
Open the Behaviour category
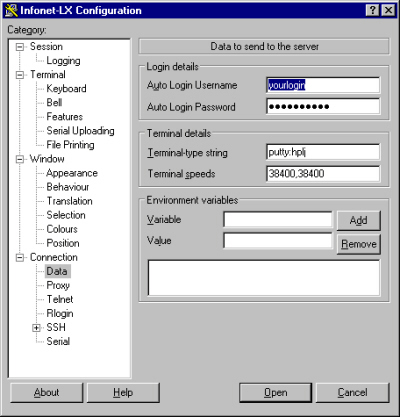pos(68,187)
